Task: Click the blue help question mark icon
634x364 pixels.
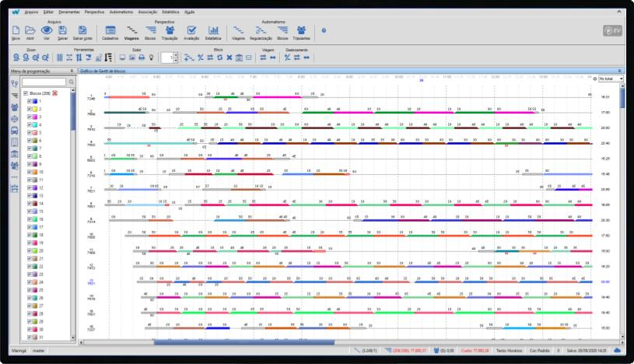Action: point(324,30)
